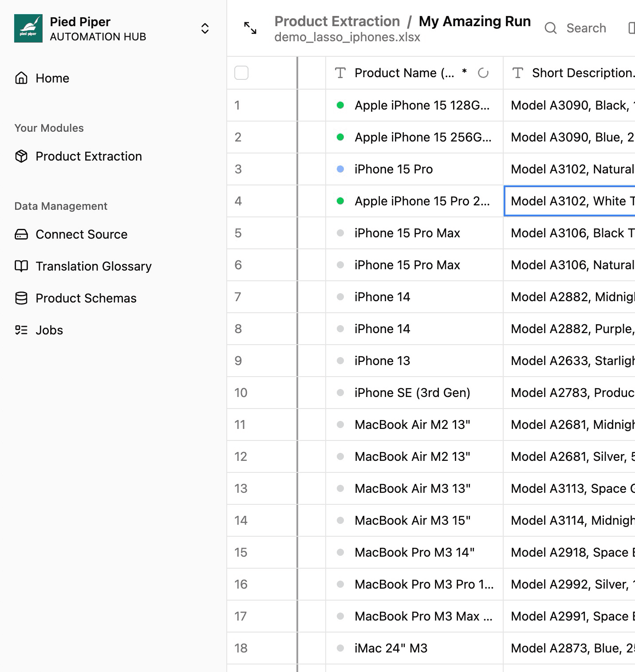Click the Product Extraction breadcrumb link
This screenshot has width=635, height=672.
(336, 21)
